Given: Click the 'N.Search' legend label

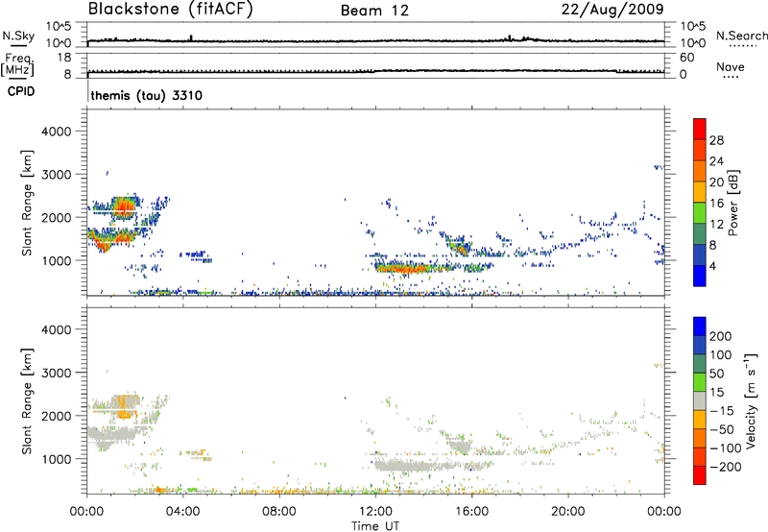Looking at the screenshot, I should 741,36.
